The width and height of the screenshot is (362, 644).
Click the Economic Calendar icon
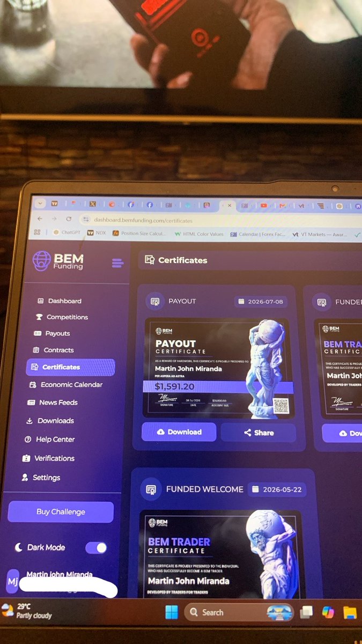tap(33, 385)
